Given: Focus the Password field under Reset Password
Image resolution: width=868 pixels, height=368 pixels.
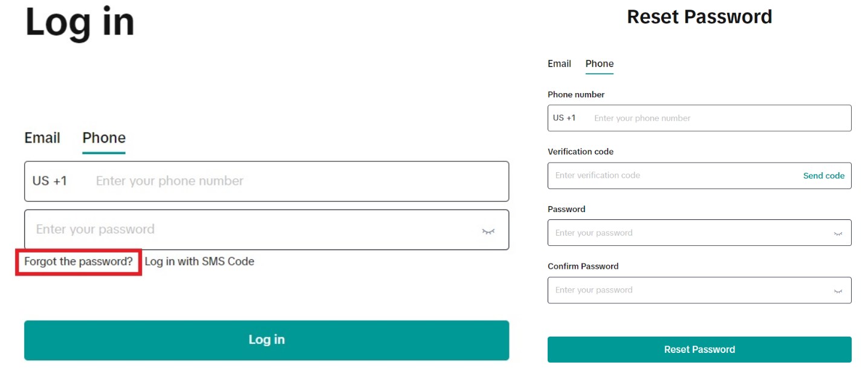Looking at the screenshot, I should coord(683,233).
